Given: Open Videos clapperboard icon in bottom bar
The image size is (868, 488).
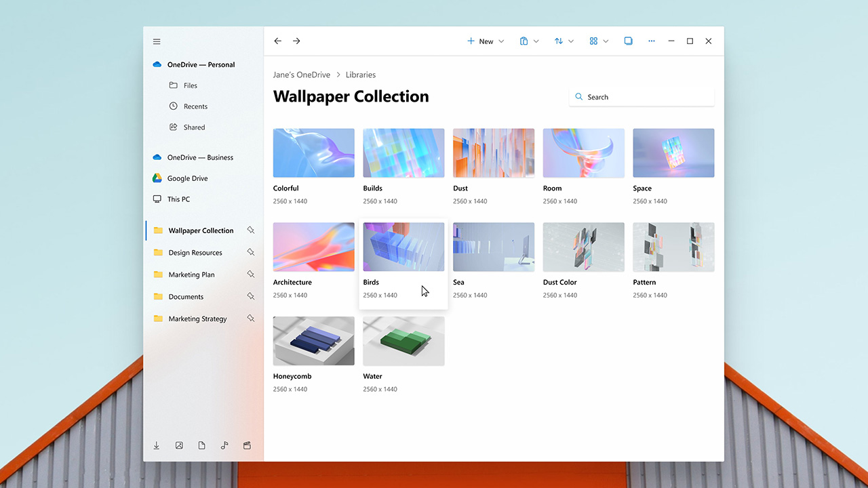Looking at the screenshot, I should 247,445.
